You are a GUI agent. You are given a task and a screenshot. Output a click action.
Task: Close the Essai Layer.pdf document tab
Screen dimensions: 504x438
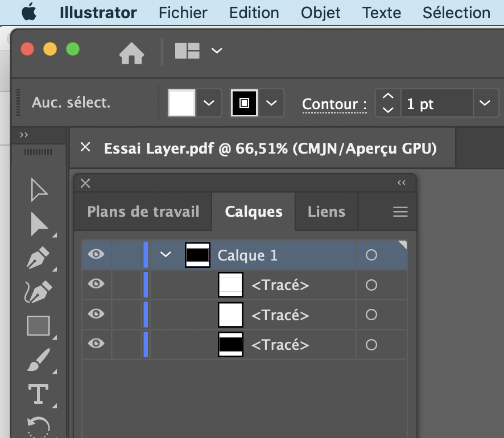(x=85, y=147)
